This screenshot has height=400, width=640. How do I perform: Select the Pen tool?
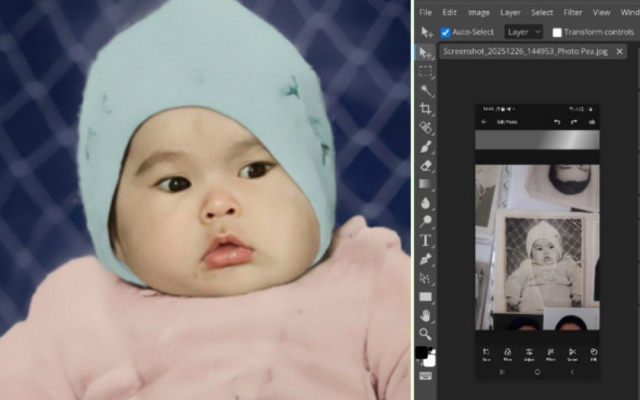(x=426, y=259)
